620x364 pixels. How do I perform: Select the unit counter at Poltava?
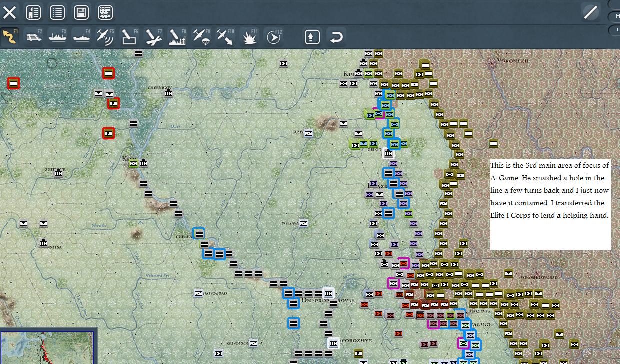tap(303, 223)
